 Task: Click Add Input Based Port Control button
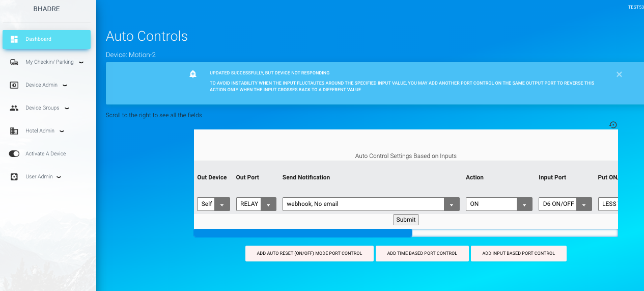click(x=518, y=253)
